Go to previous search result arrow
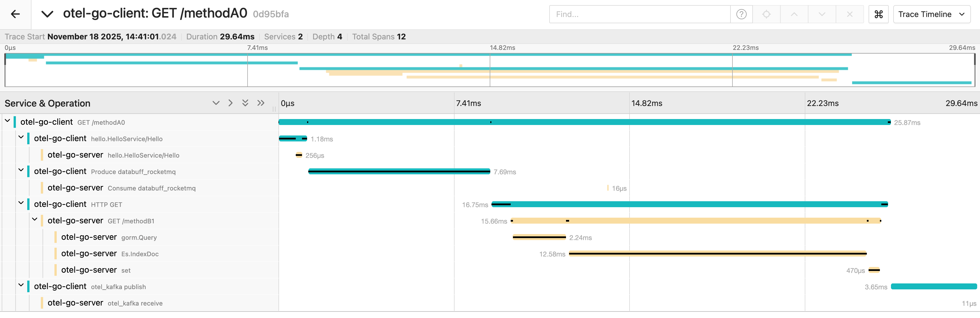The height and width of the screenshot is (318, 980). (794, 14)
